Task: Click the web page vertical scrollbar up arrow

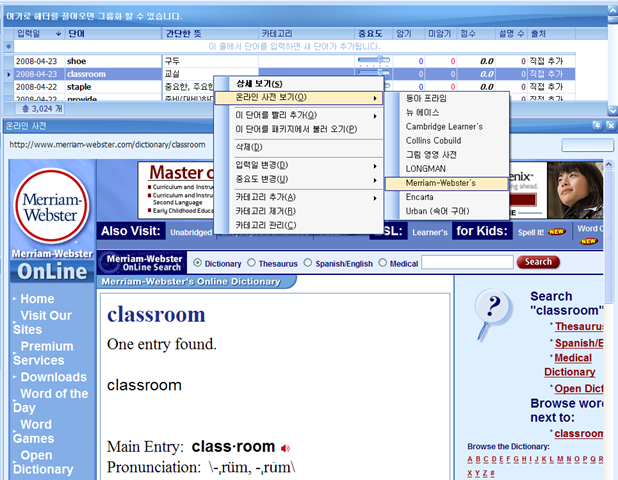Action: pos(609,164)
